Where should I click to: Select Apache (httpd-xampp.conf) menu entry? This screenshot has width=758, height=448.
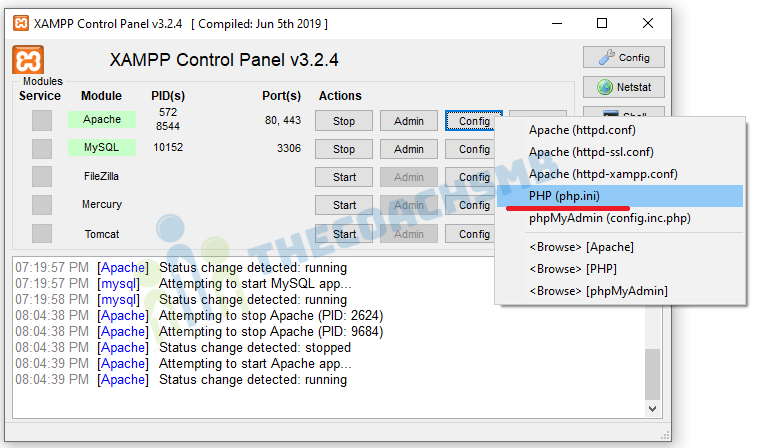[620, 174]
